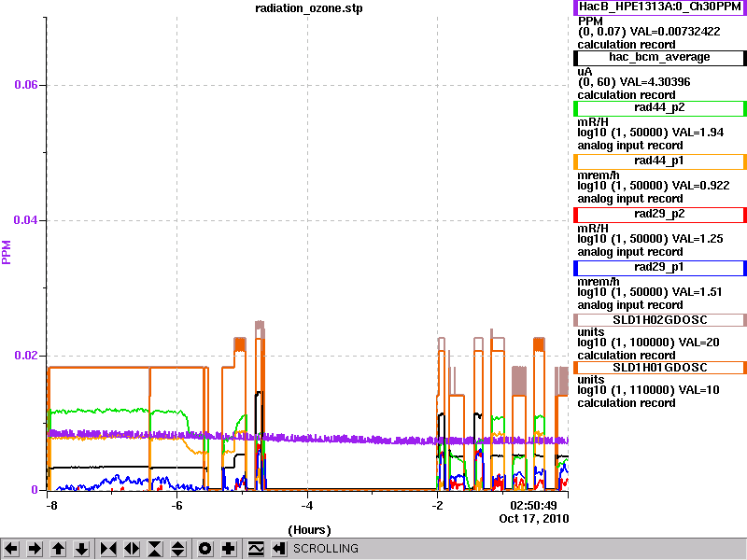Zoom out vertically with the up-down triangles icon
Image resolution: width=747 pixels, height=560 pixels.
tap(178, 549)
